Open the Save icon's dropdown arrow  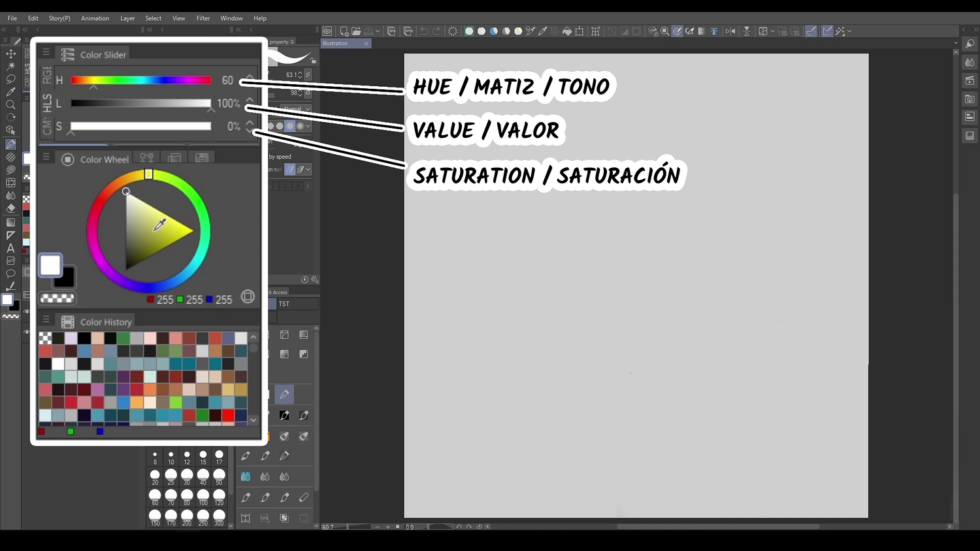(x=378, y=31)
